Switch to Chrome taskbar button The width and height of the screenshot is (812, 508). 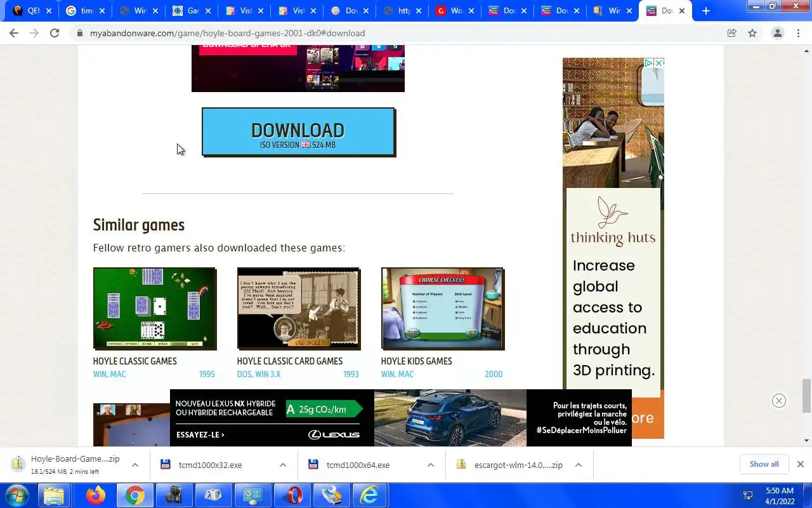(x=134, y=495)
